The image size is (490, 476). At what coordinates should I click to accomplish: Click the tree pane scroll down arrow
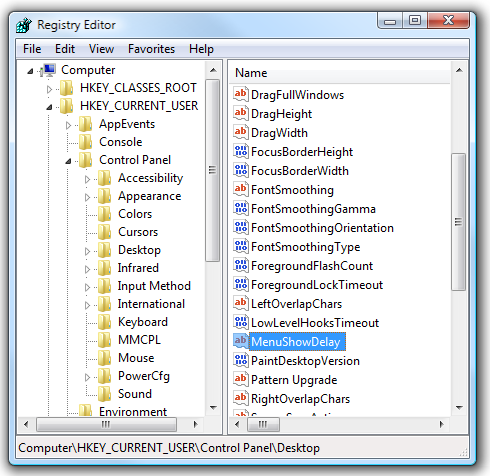click(x=213, y=408)
